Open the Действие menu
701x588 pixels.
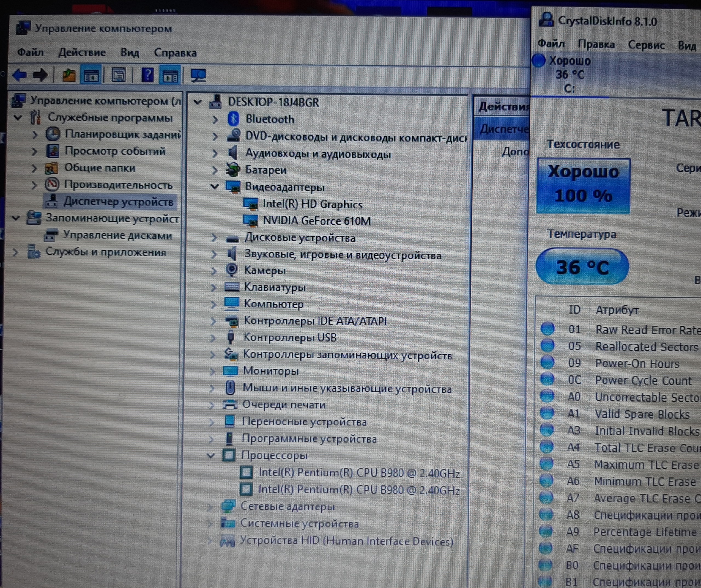coord(82,52)
